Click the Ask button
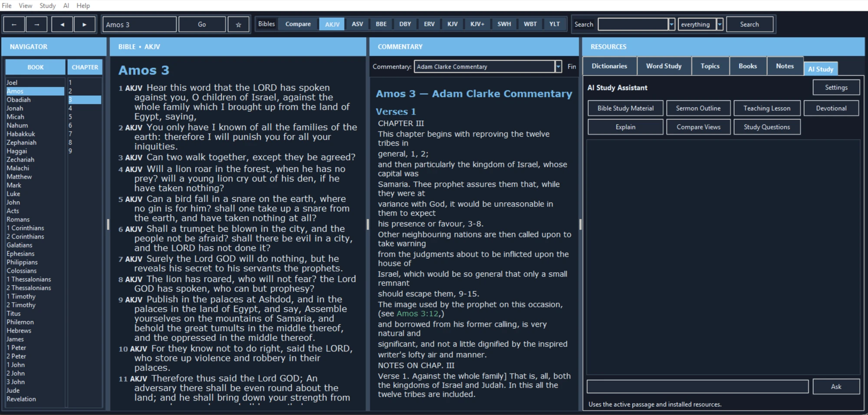 coord(836,386)
